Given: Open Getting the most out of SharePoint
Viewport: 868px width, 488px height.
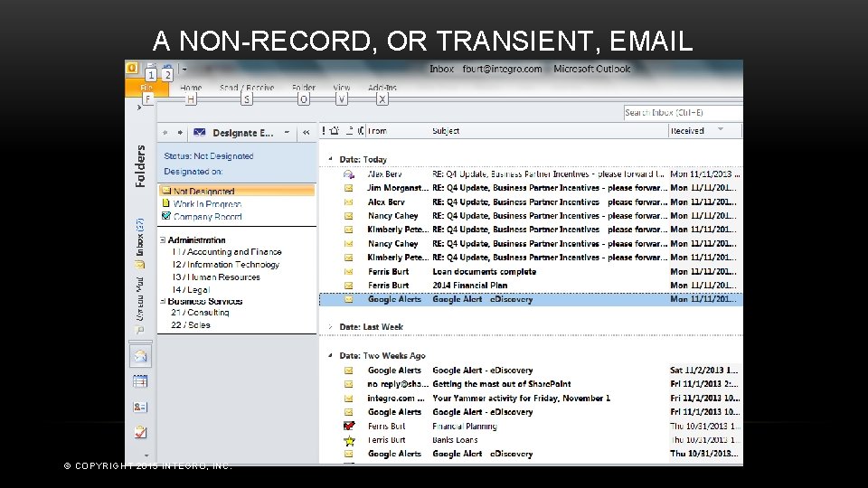Looking at the screenshot, I should (531, 384).
